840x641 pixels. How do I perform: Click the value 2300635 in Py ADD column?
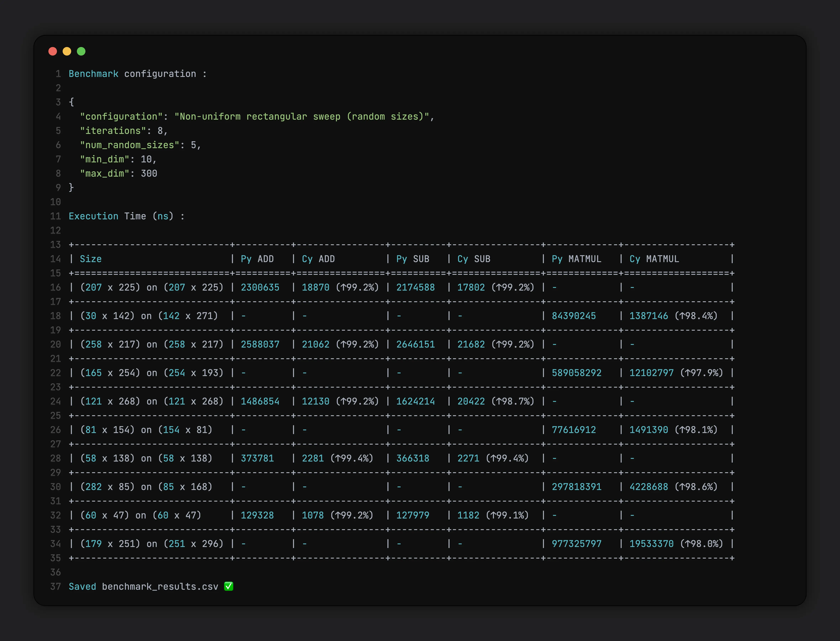tap(260, 287)
